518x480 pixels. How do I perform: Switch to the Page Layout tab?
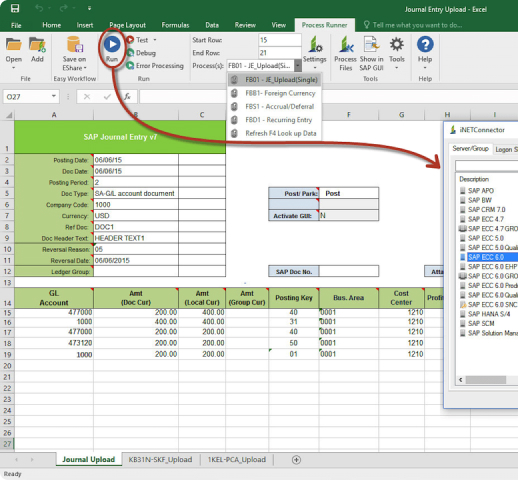pos(127,25)
